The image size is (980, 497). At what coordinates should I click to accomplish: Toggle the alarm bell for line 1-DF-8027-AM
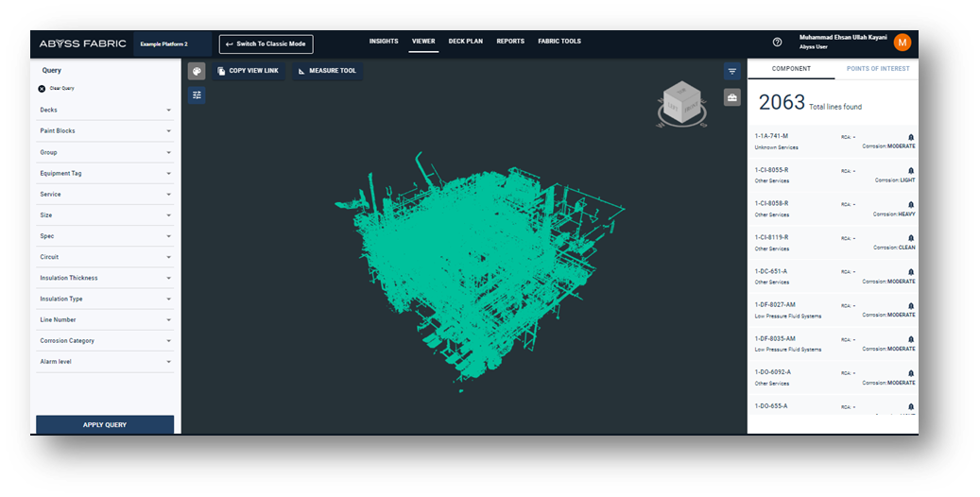[911, 305]
